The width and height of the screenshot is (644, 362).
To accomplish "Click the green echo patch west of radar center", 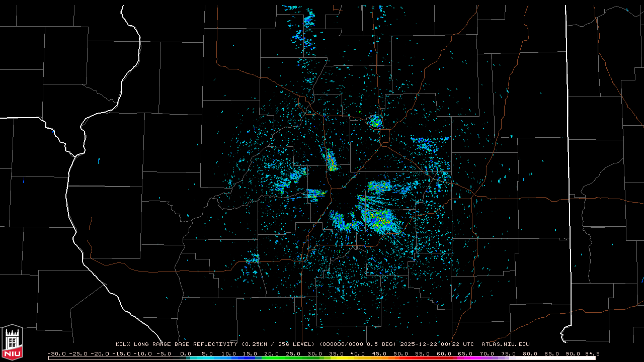I will [284, 182].
